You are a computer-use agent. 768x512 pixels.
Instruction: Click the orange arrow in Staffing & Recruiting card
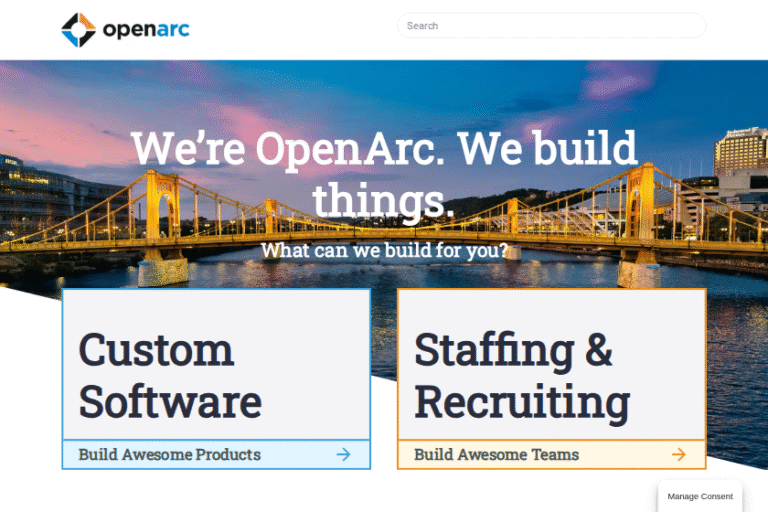coord(678,454)
